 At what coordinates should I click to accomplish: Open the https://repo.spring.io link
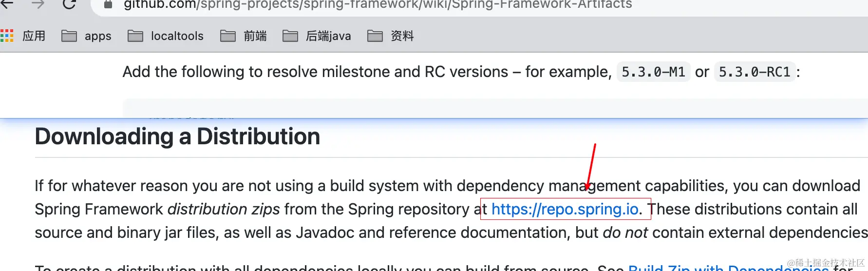(565, 209)
